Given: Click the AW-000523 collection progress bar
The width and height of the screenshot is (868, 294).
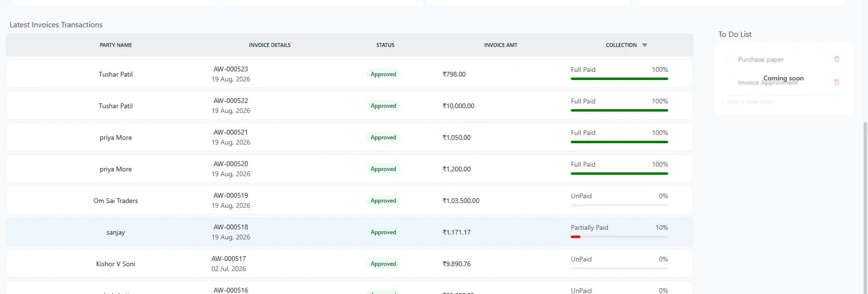Looking at the screenshot, I should (619, 79).
